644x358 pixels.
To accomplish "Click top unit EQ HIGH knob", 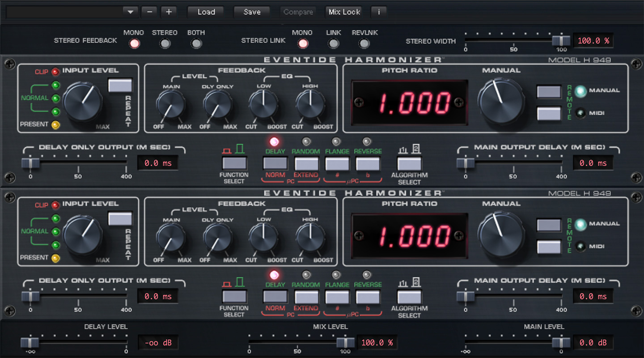I will pos(310,104).
